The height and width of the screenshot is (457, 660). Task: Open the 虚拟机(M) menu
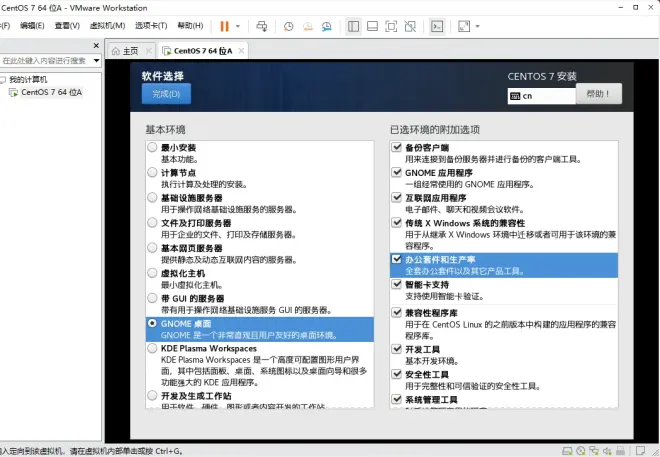107,26
